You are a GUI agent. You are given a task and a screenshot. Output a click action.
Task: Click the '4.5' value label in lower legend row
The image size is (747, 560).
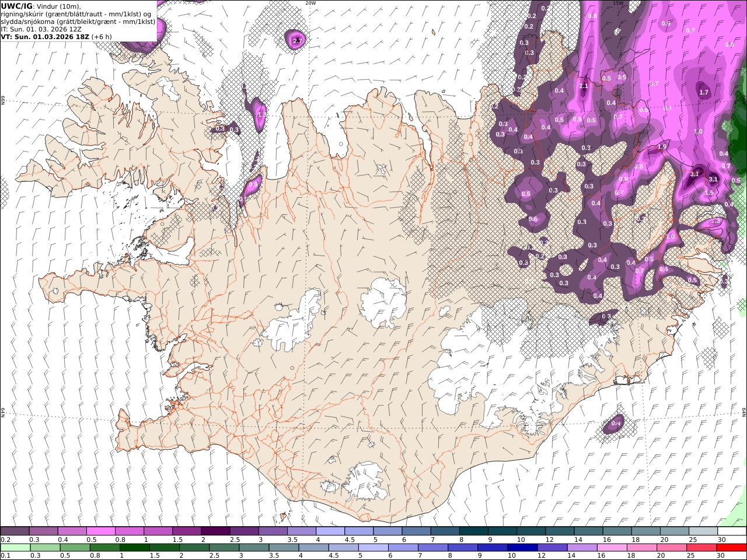tap(334, 556)
